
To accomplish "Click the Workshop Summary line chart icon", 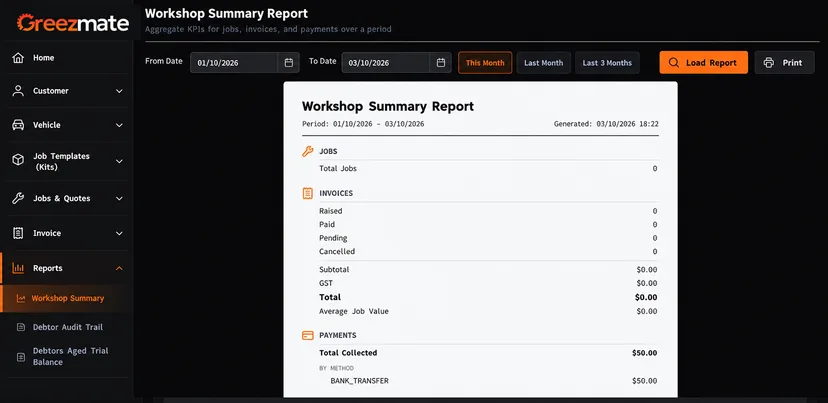I will coord(21,298).
